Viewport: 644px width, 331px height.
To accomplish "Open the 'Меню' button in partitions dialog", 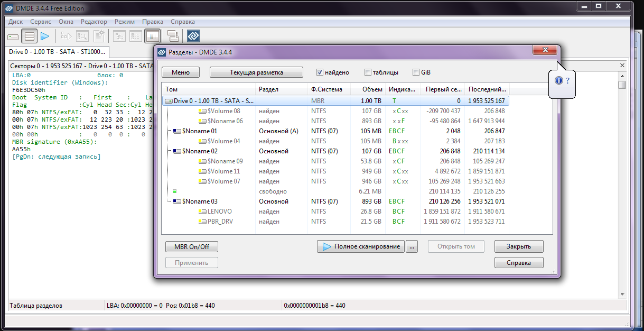I will (180, 72).
